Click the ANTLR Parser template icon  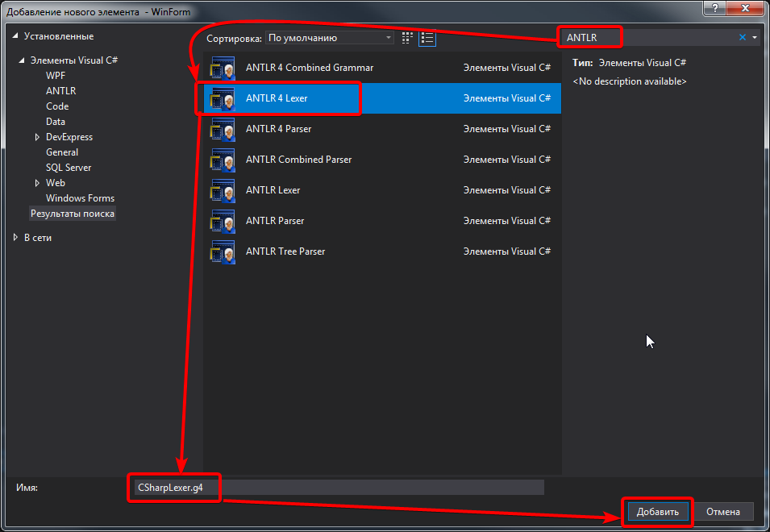click(223, 222)
